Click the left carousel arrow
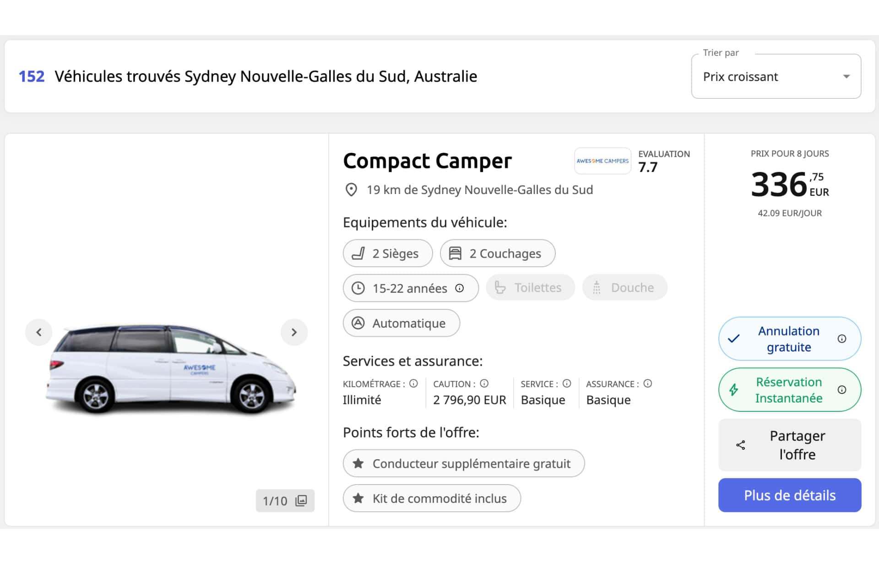 click(x=39, y=332)
